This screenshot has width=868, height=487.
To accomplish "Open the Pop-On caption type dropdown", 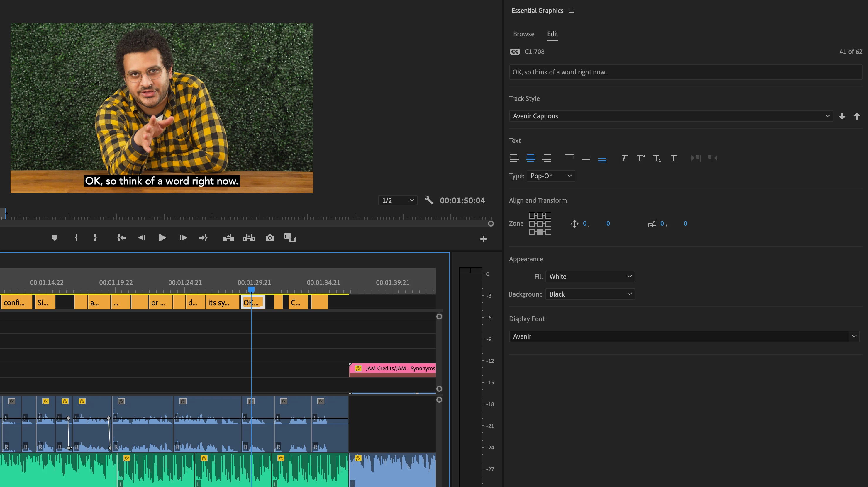I will tap(550, 176).
